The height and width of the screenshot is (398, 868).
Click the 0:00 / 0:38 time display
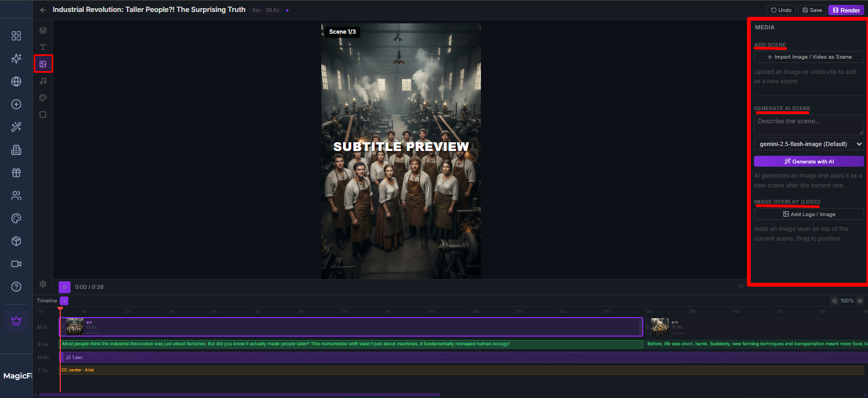point(89,287)
